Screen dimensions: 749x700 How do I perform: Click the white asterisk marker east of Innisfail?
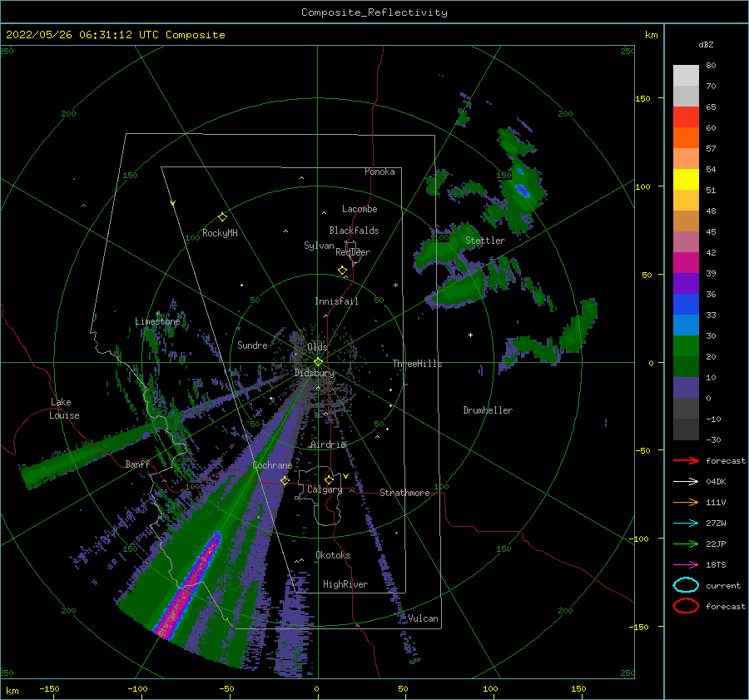[395, 285]
